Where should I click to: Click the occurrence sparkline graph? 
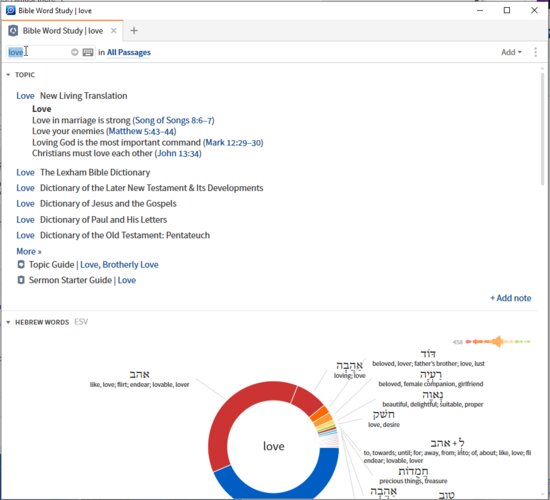click(498, 341)
